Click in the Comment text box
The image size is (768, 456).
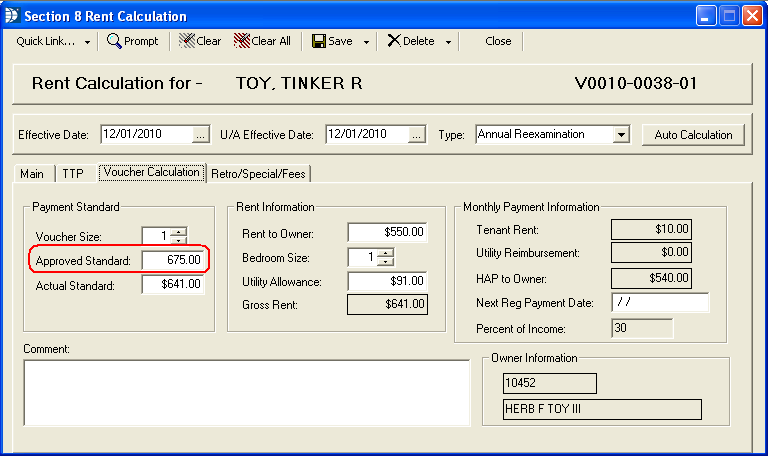246,392
